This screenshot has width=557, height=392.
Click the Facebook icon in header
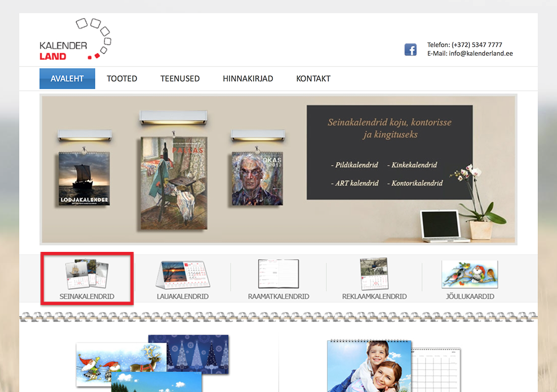click(410, 50)
